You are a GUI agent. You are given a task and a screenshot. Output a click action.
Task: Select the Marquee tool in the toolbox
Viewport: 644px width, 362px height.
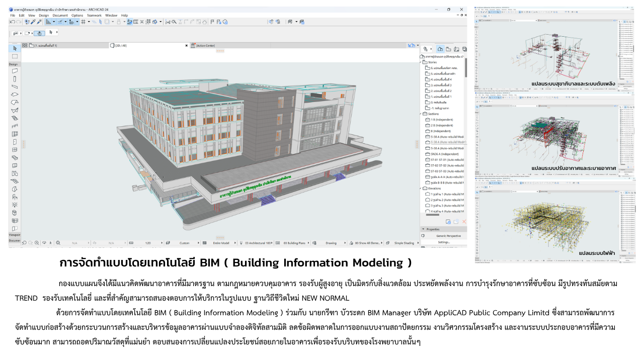tap(15, 56)
